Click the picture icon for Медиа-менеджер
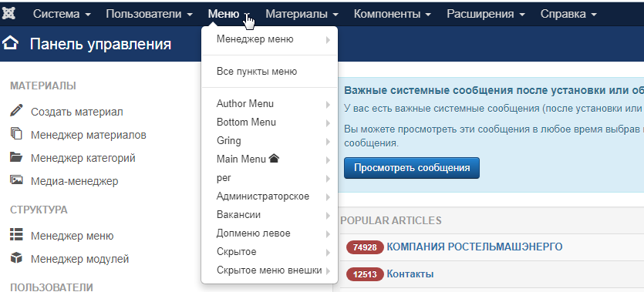644x292 pixels. coord(16,180)
